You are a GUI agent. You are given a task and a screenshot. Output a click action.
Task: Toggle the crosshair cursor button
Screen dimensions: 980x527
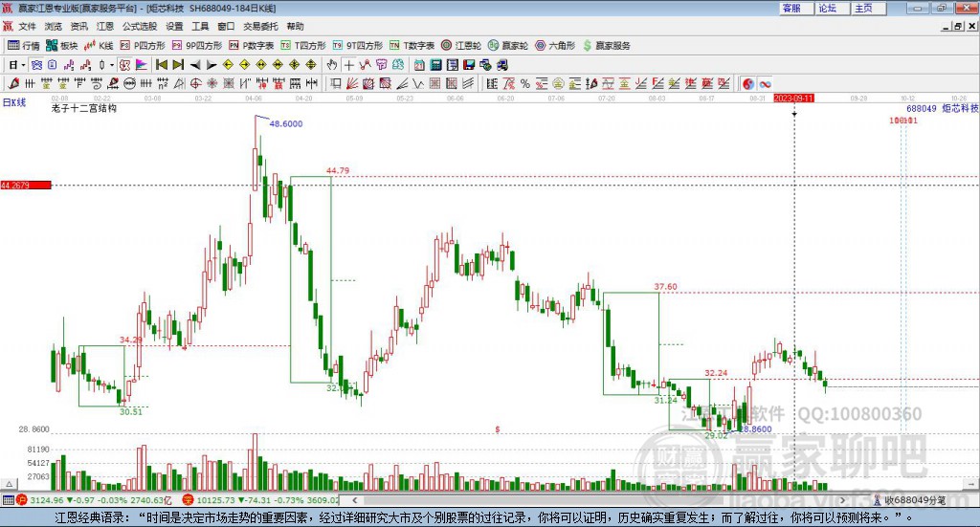point(348,65)
